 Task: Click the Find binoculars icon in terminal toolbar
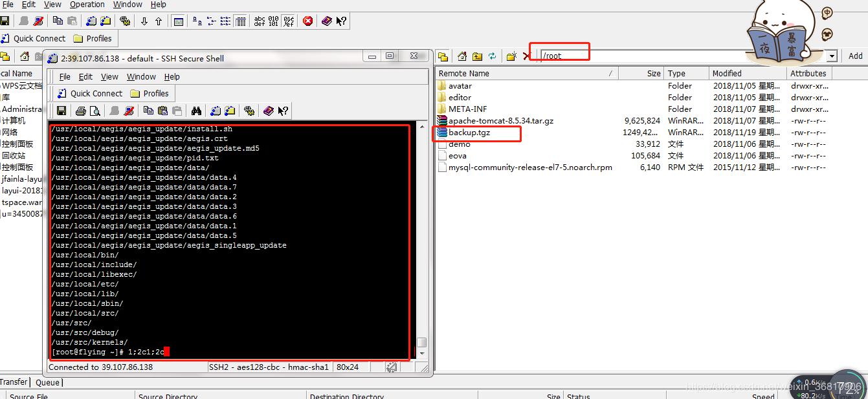coord(196,111)
